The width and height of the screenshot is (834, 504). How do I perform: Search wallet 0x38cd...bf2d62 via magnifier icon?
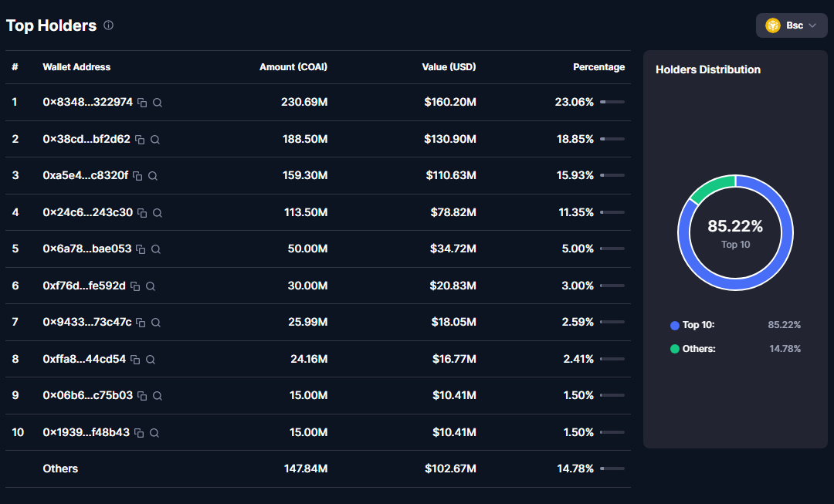(155, 140)
